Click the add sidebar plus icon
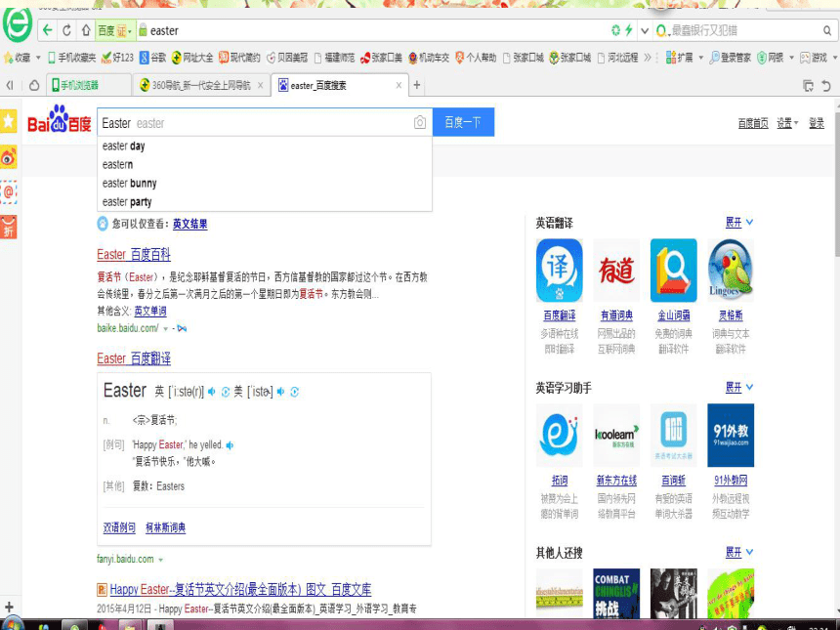 coord(9,607)
